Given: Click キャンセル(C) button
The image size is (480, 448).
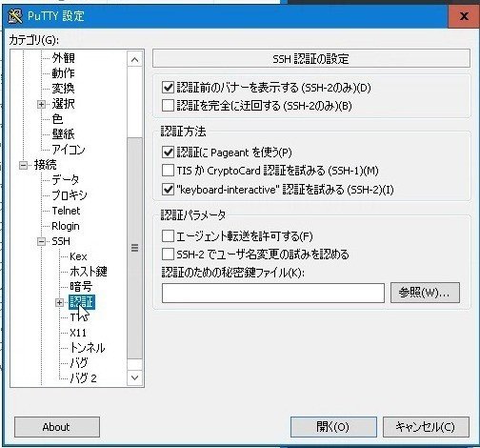Looking at the screenshot, I should point(426,427).
